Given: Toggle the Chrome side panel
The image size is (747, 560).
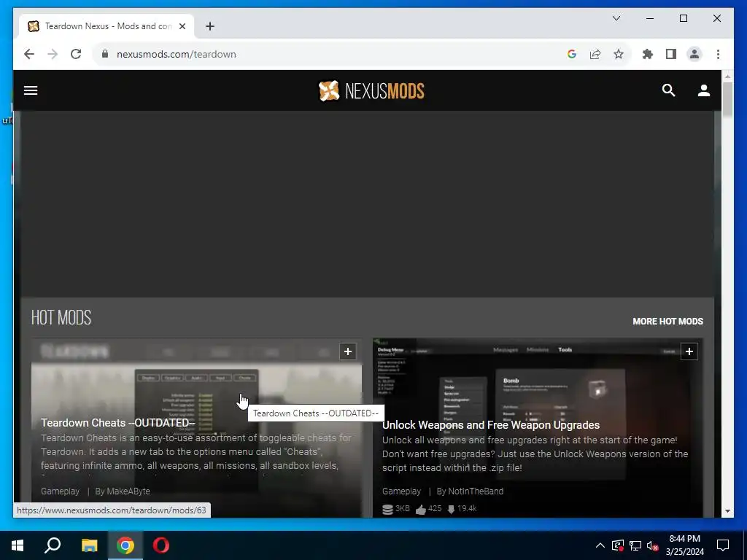Looking at the screenshot, I should [671, 54].
